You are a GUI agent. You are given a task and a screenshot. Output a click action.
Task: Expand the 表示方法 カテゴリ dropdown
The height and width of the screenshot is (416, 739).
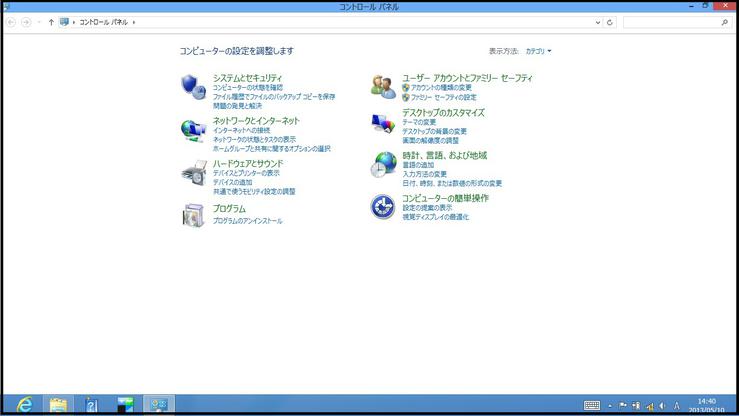539,50
